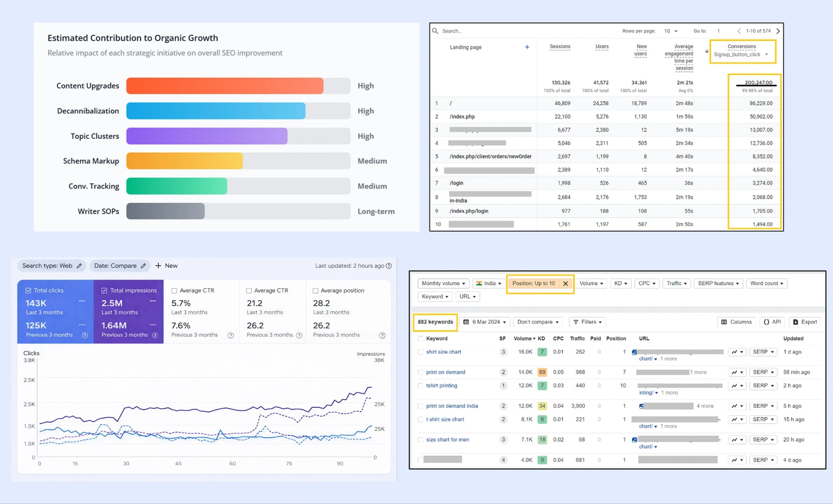Open Rows per page dropdown

pos(671,31)
